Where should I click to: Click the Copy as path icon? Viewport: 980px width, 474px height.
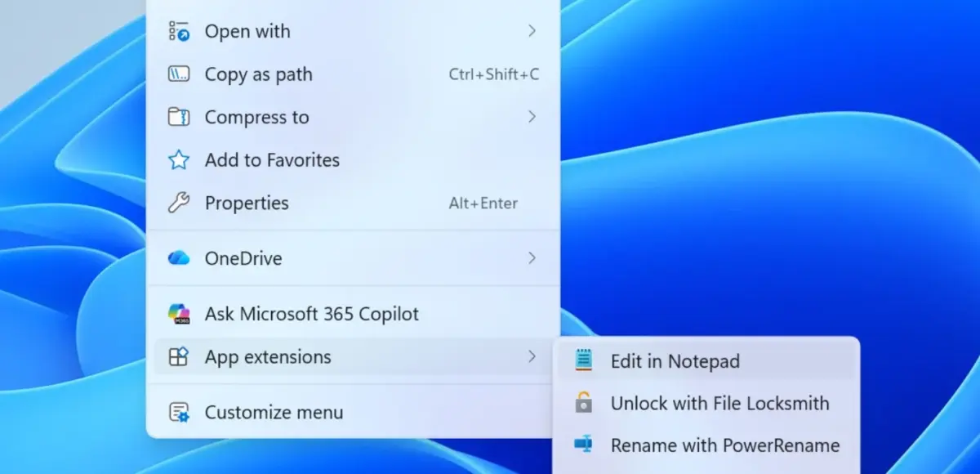click(x=179, y=74)
